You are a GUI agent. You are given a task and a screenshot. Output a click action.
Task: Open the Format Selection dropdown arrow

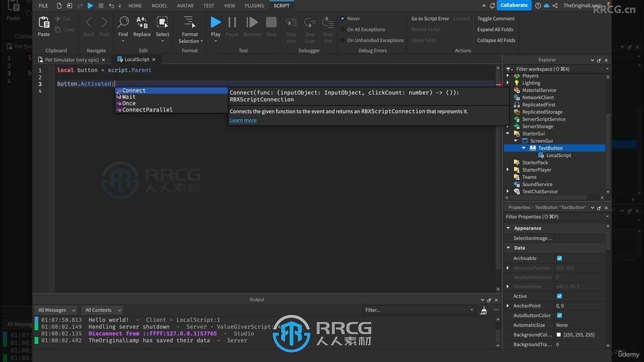pyautogui.click(x=201, y=41)
